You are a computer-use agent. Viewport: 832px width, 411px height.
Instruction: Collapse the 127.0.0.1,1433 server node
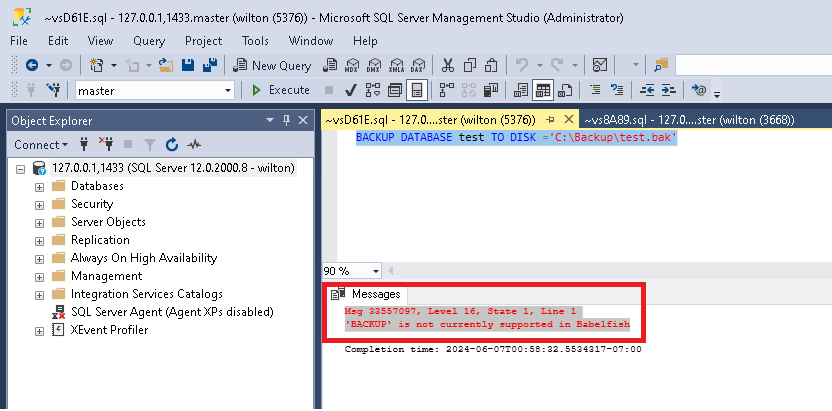pos(21,169)
